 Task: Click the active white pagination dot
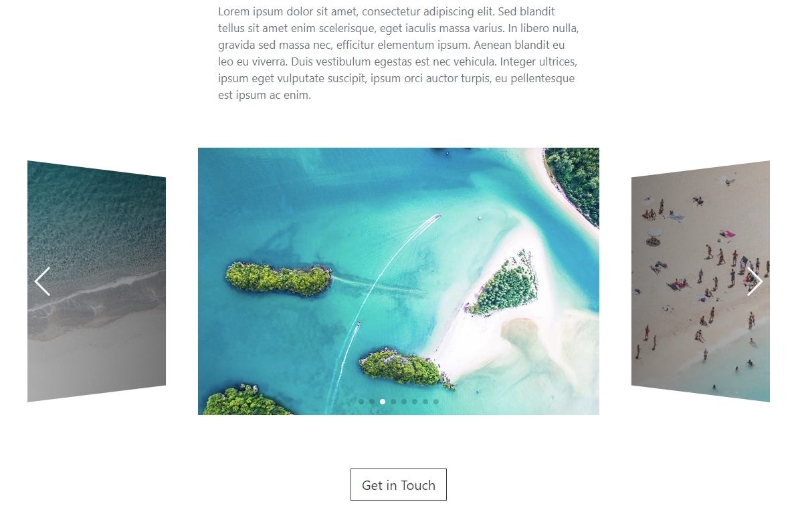[383, 402]
